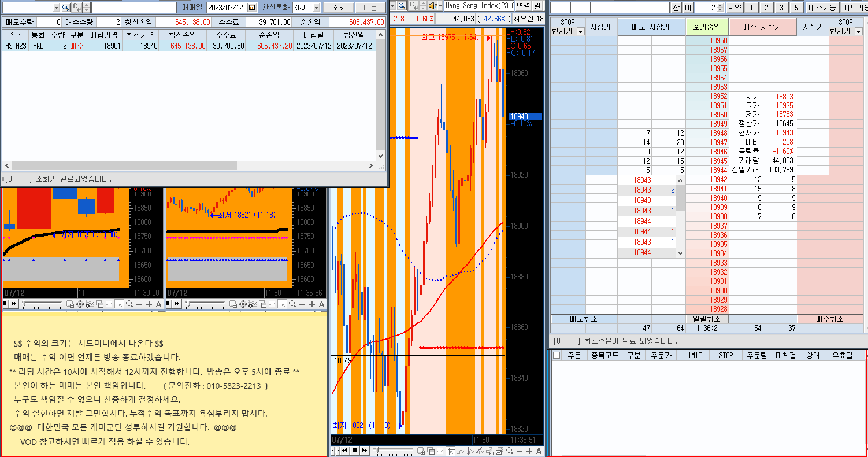
Task: Click the A text icon under the main chart
Action: coord(539,451)
